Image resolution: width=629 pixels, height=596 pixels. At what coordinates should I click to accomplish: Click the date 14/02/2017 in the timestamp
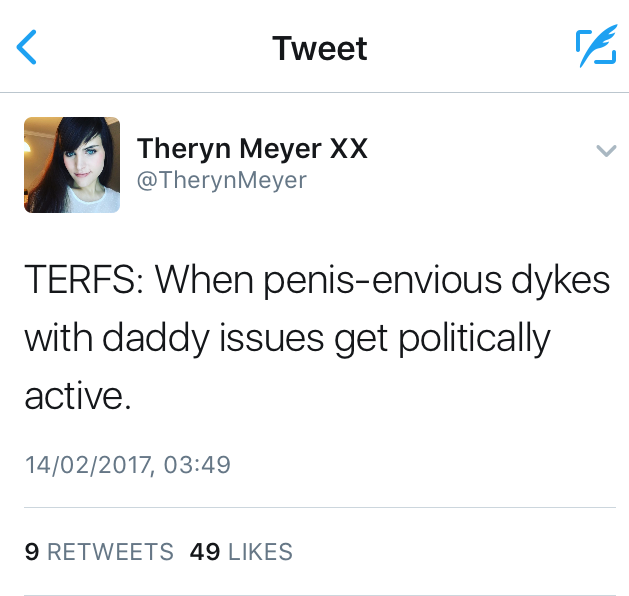tap(83, 464)
